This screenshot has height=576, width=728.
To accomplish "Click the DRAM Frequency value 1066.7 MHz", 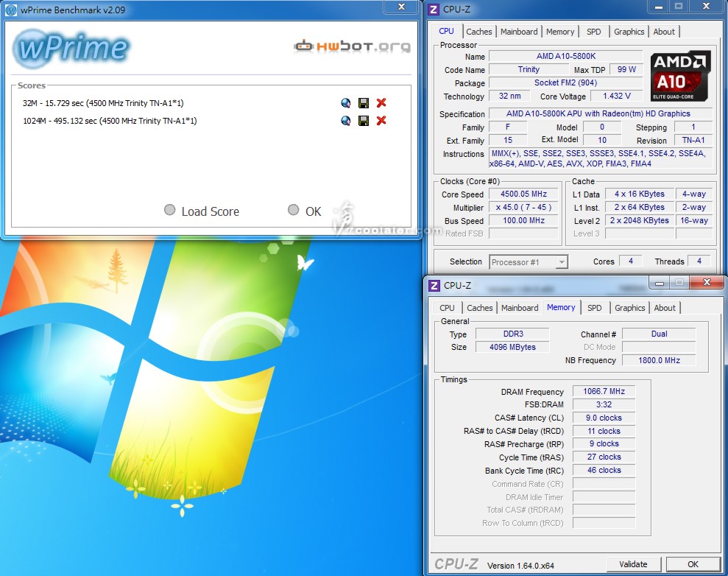I will point(604,392).
